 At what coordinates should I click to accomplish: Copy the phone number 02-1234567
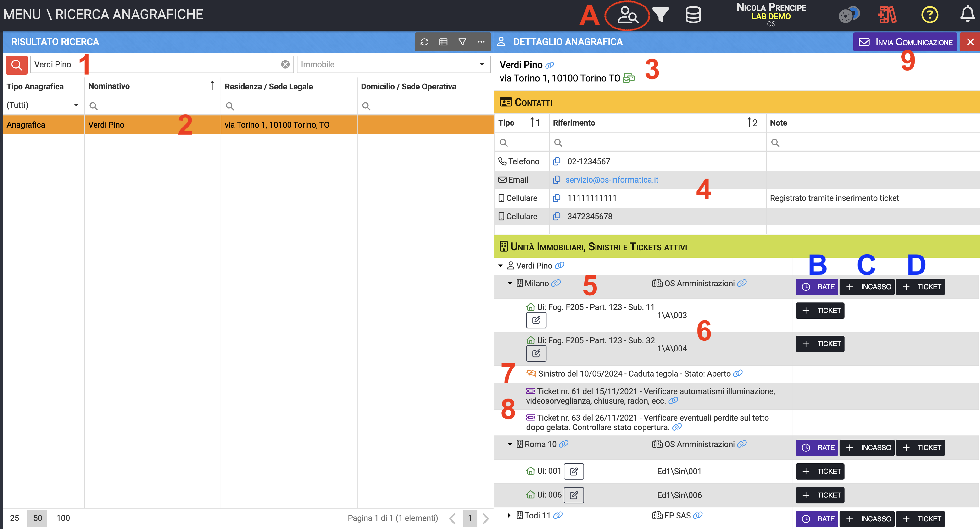click(x=557, y=161)
